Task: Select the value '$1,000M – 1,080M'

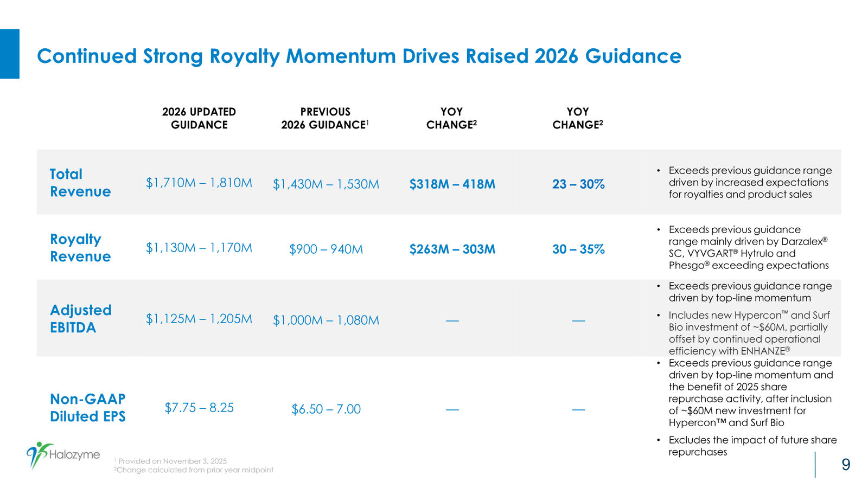Action: coord(326,320)
